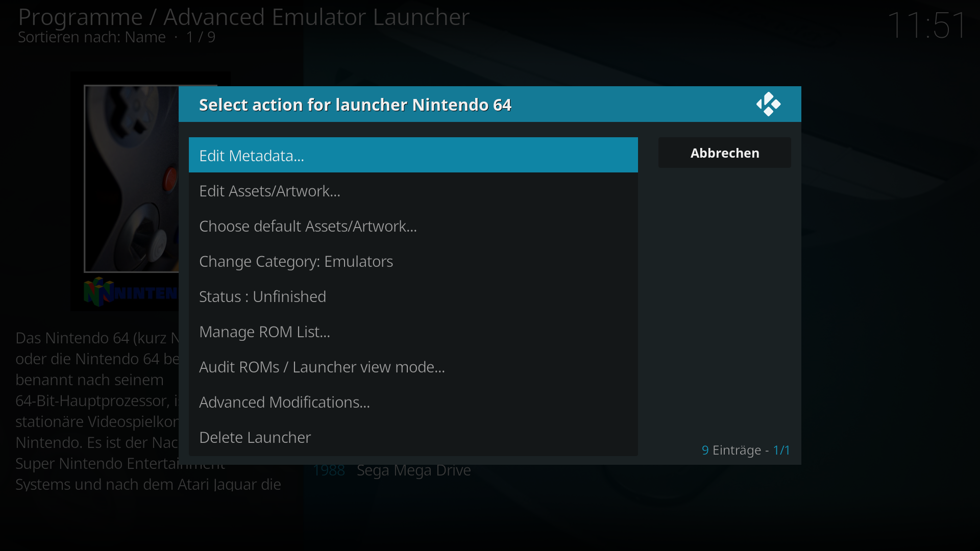The image size is (980, 551).
Task: Select Sega Mega Drive list row behind dialog
Action: (391, 470)
